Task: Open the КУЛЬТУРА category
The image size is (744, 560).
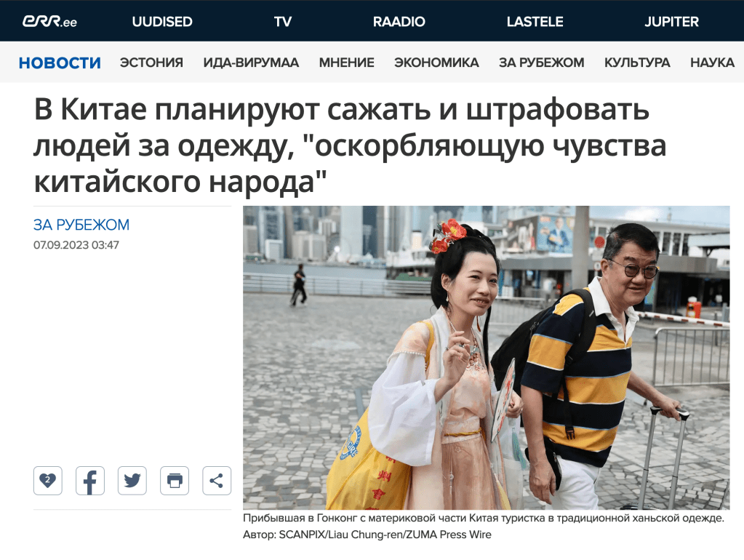Action: (x=637, y=63)
